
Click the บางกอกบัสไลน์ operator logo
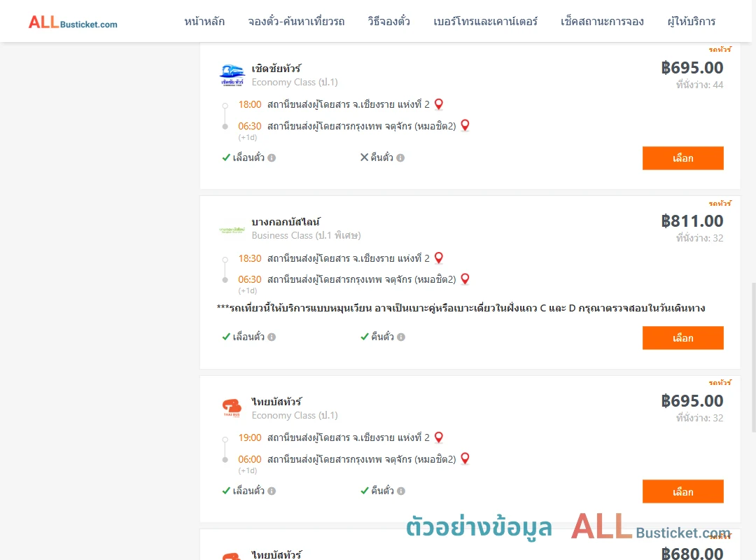tap(232, 230)
